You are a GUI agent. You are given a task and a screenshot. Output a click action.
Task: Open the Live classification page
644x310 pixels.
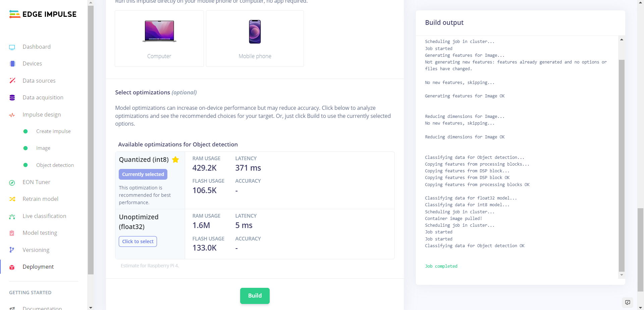click(44, 216)
